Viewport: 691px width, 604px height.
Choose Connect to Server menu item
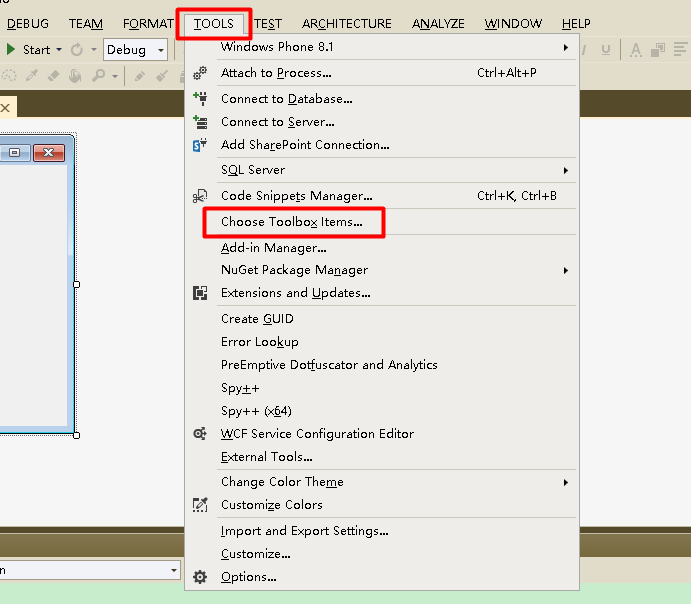[x=382, y=122]
